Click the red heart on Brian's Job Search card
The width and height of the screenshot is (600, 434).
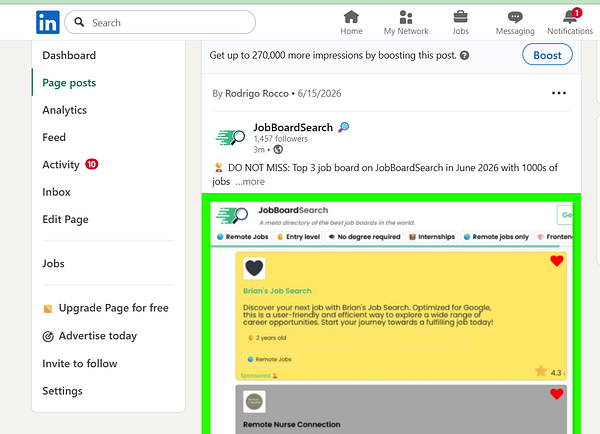(x=557, y=261)
